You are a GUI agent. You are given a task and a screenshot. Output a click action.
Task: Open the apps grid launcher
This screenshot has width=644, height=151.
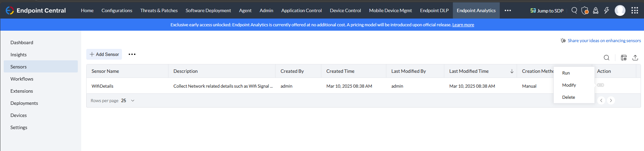(635, 10)
